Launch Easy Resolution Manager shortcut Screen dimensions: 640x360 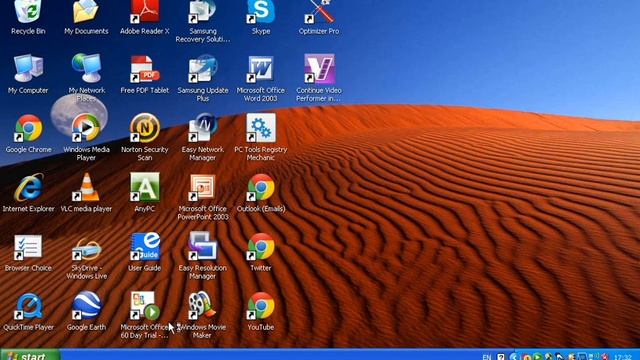202,246
